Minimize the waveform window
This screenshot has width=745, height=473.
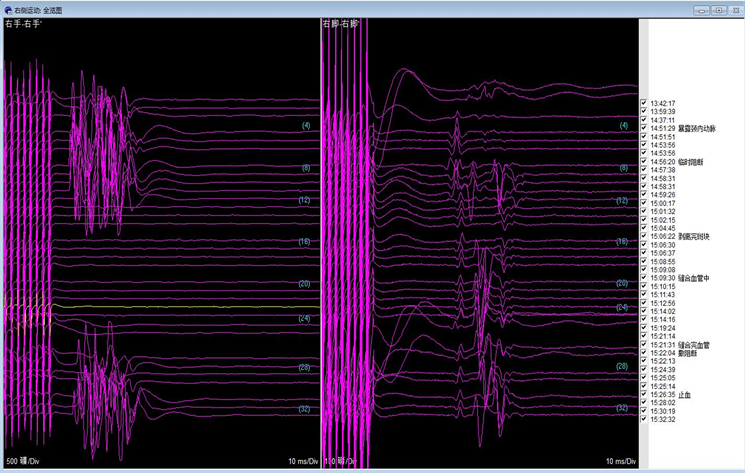(x=700, y=10)
